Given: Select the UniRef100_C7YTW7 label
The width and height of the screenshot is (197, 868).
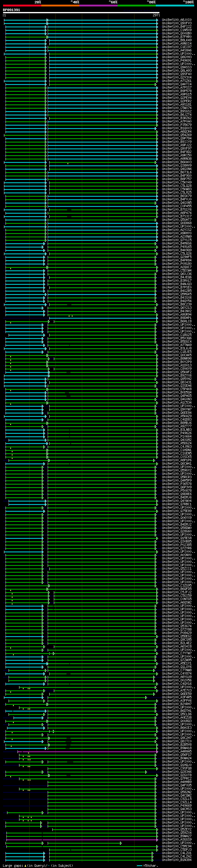Looking at the screenshot, I should coord(176,653).
